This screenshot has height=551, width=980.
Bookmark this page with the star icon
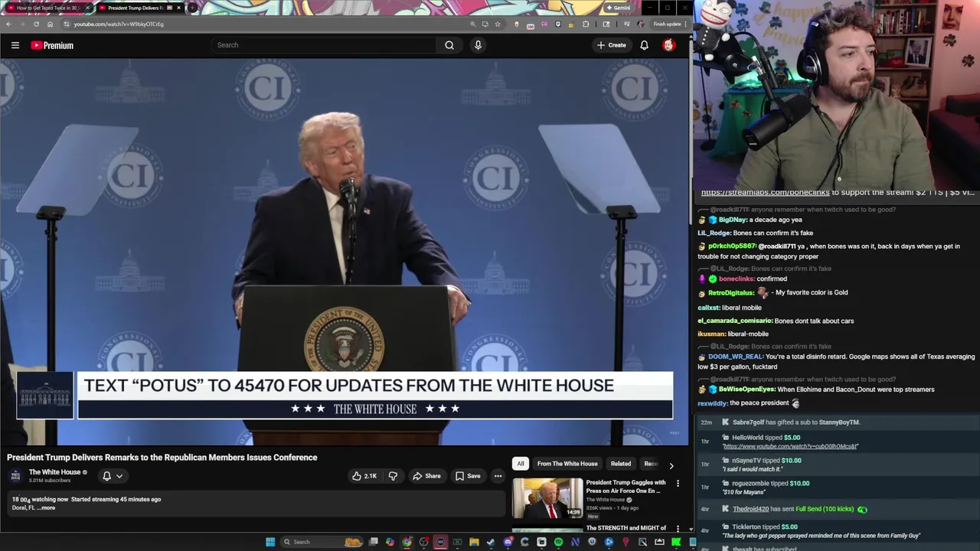[498, 24]
